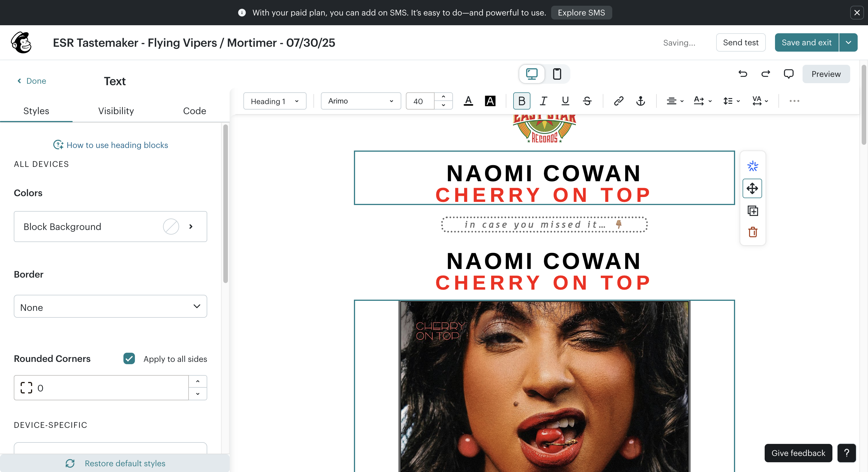Image resolution: width=868 pixels, height=472 pixels.
Task: Delete the selected text block
Action: point(752,232)
